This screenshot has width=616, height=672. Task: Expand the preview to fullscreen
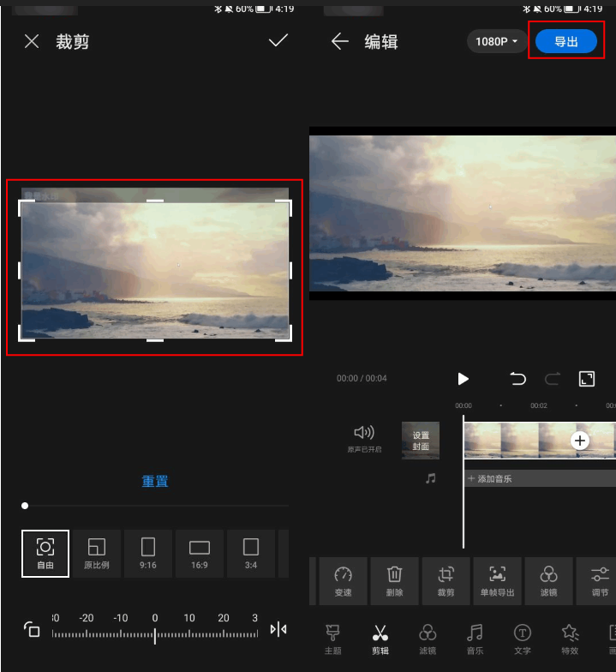tap(587, 379)
